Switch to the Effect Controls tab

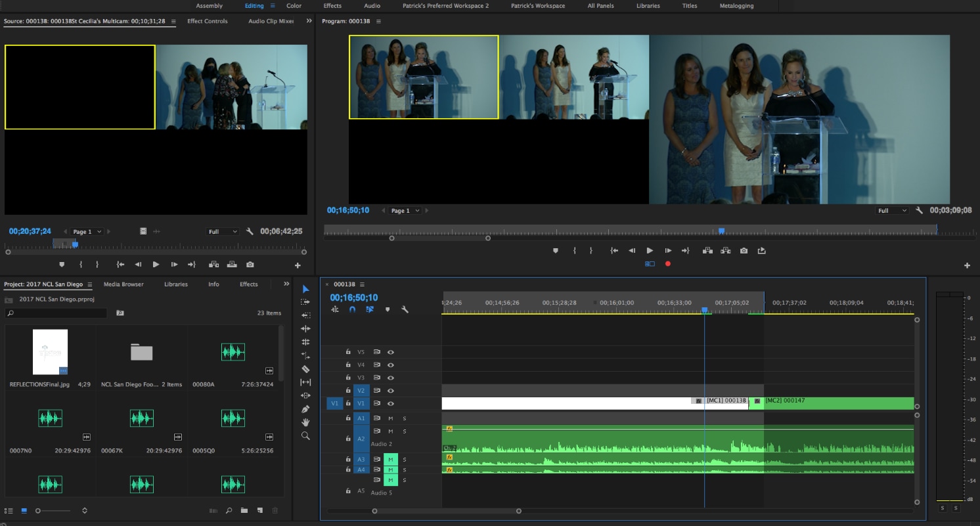207,21
